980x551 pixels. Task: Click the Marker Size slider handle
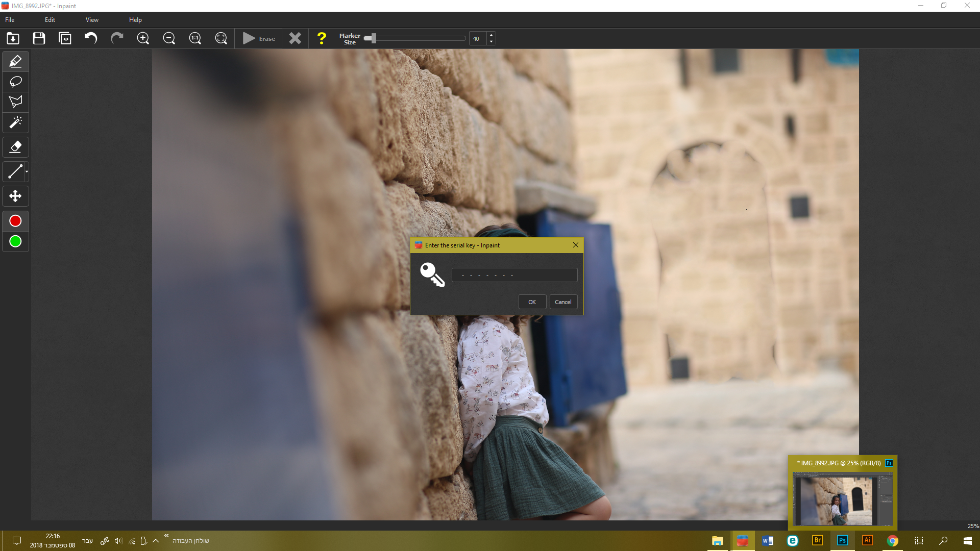point(373,38)
